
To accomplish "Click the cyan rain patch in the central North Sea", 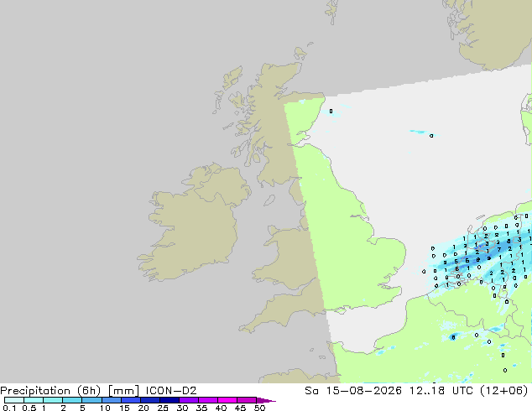I will [x=419, y=132].
